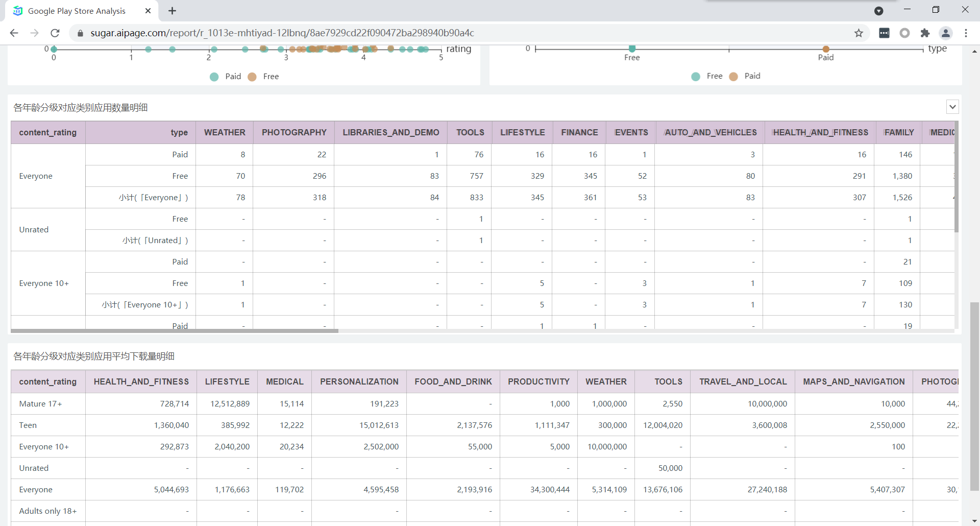Click the content_rating header in first table
Image resolution: width=980 pixels, height=526 pixels.
(x=48, y=132)
